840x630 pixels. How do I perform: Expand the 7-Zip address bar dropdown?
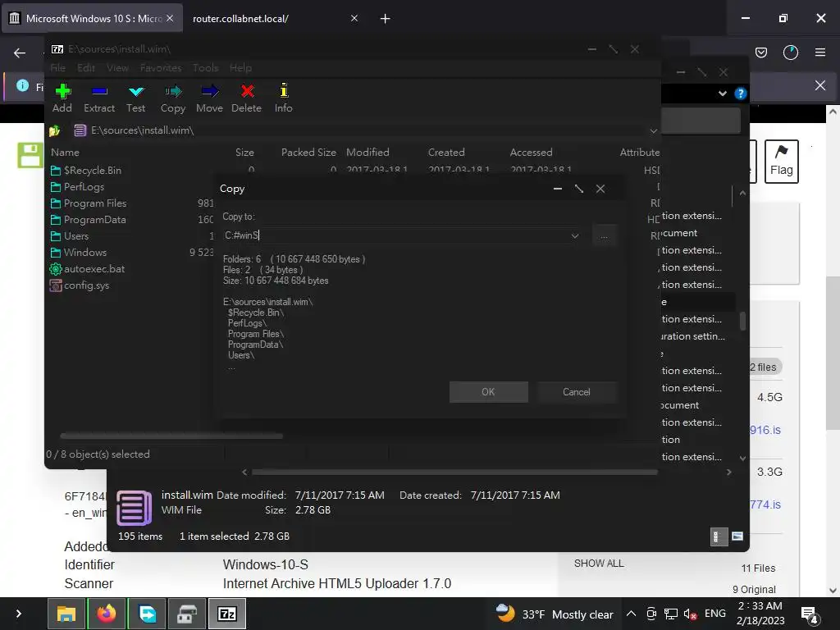click(653, 130)
